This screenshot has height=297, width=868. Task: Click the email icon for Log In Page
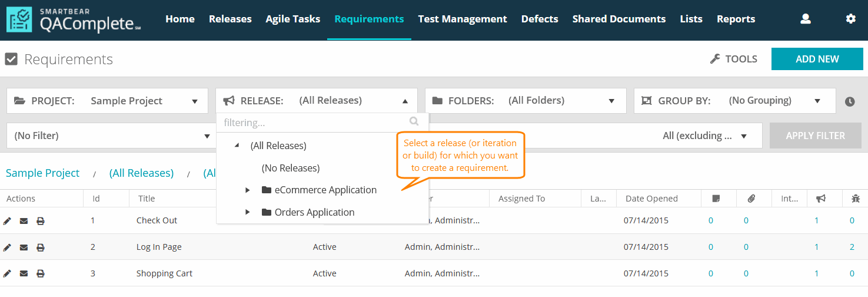[x=24, y=247]
